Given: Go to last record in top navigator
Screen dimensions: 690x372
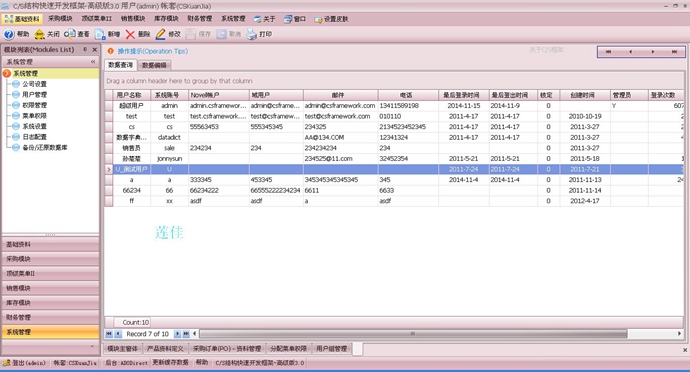Looking at the screenshot, I should 674,52.
